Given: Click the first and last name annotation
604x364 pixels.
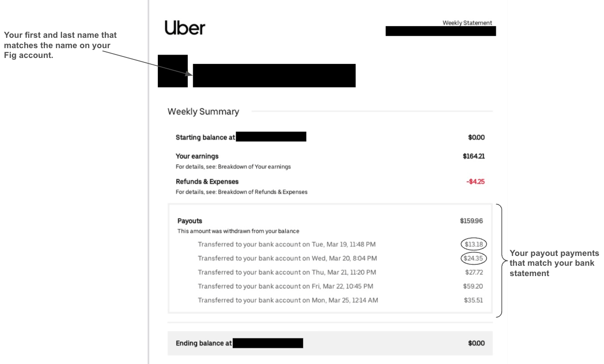Looking at the screenshot, I should point(60,45).
